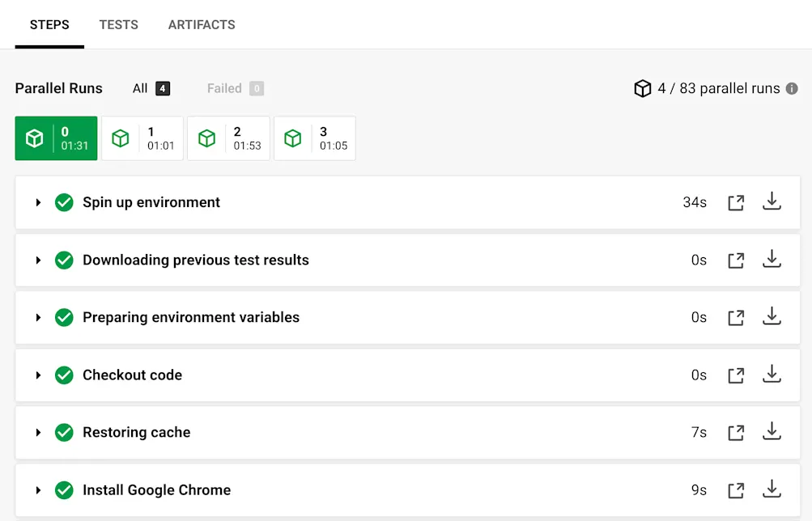Click the green success check on Checkout code
812x521 pixels.
coord(64,375)
